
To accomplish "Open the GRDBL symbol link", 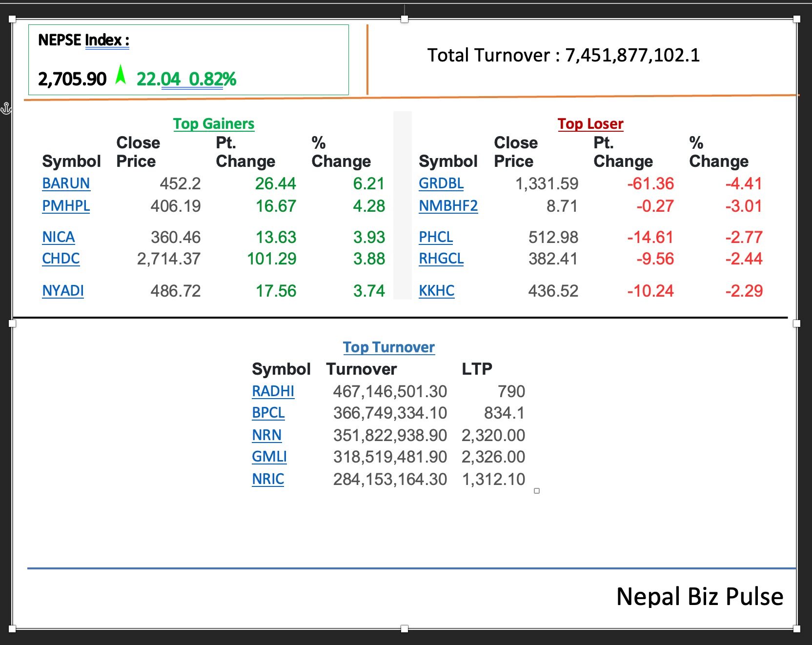I will (441, 183).
